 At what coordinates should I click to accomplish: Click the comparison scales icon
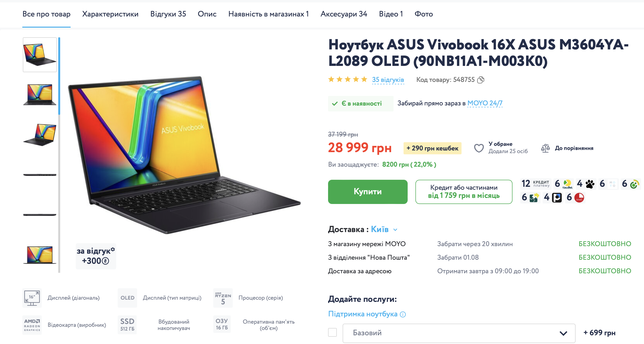545,148
